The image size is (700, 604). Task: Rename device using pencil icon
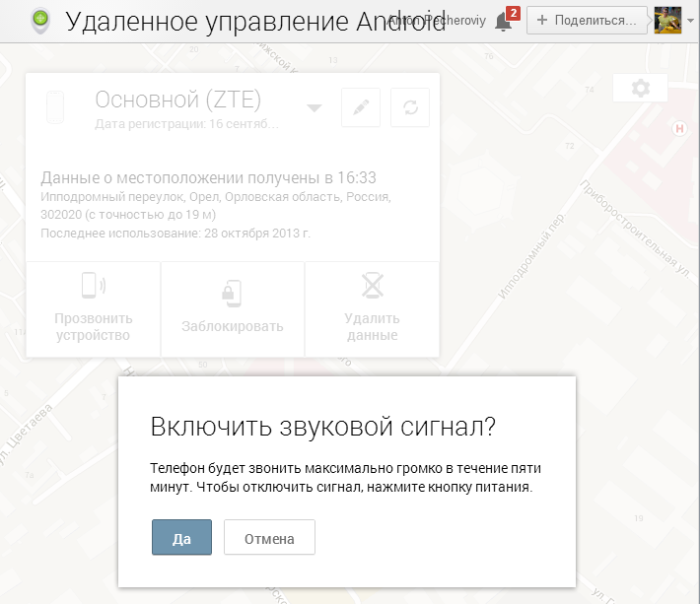(361, 107)
